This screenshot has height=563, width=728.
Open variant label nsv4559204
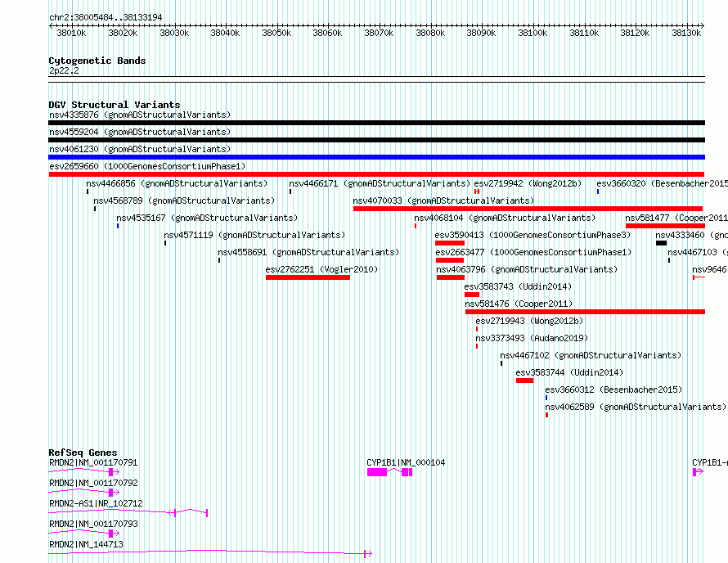[140, 132]
